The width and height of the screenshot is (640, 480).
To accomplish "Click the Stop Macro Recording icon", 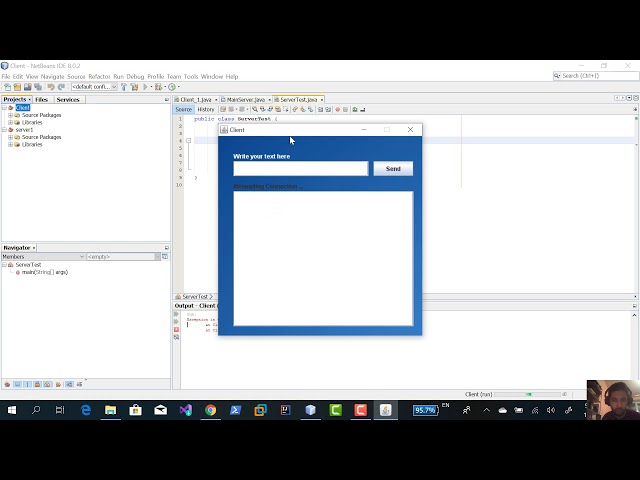I will 345,109.
